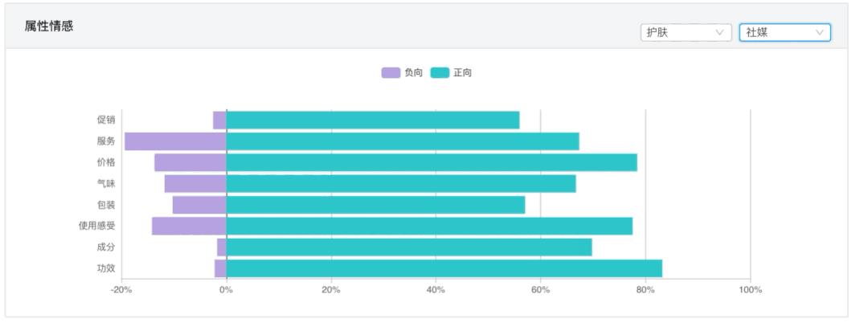Select the positive bar for 价格
Screen dimensions: 868x327
[x=432, y=162]
